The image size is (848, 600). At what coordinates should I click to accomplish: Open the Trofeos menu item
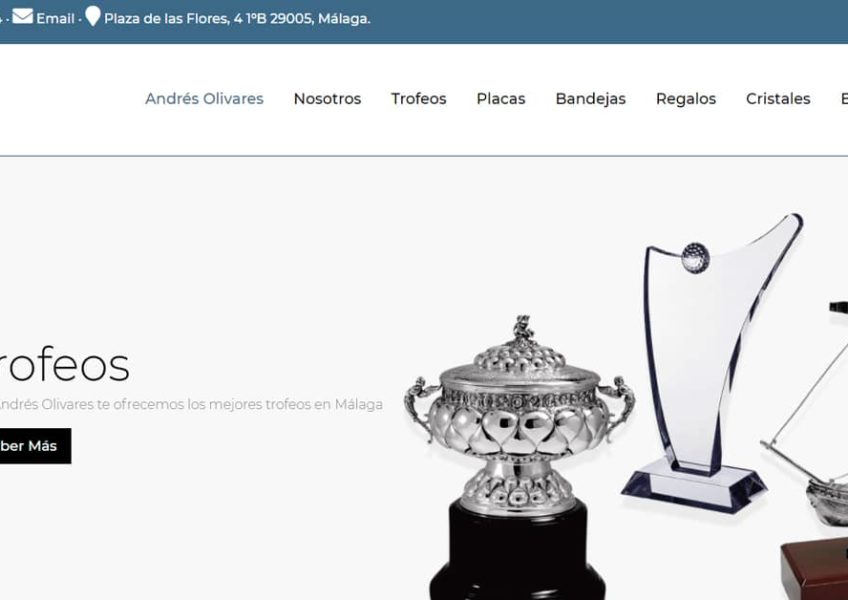419,98
